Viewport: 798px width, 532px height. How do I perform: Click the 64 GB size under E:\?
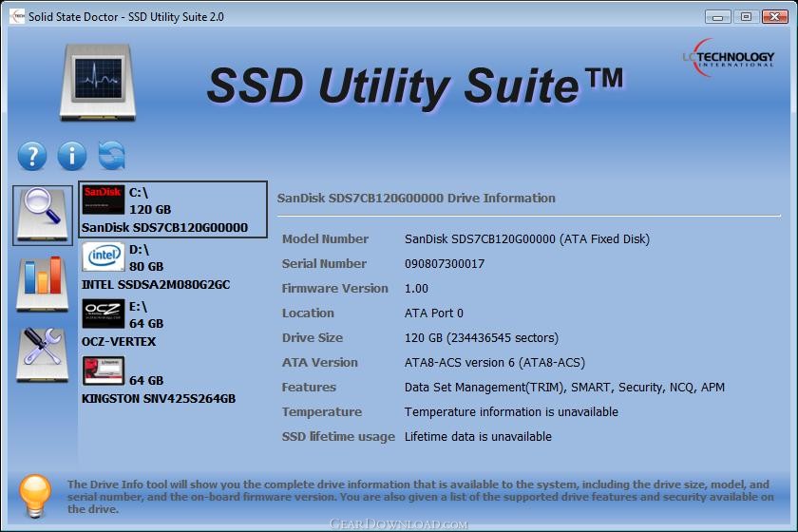(146, 324)
